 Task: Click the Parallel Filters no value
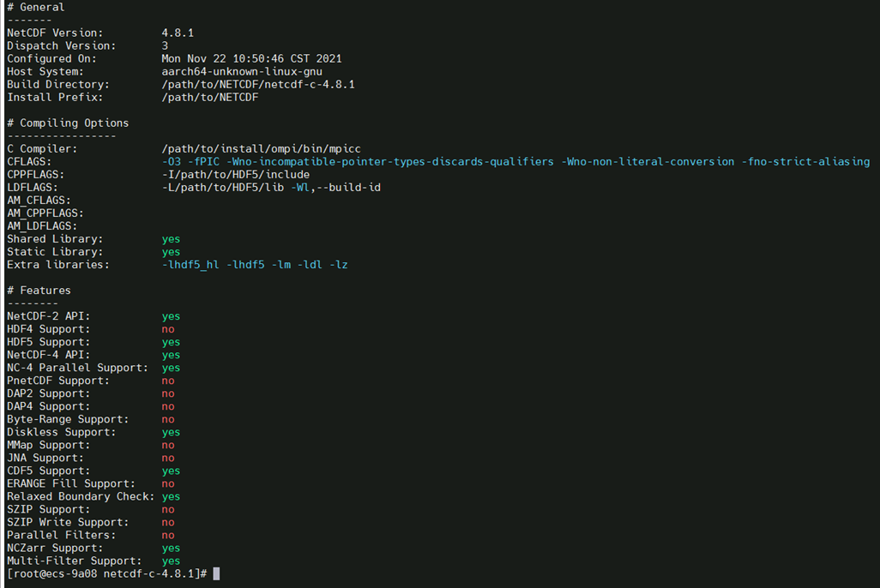(x=168, y=535)
